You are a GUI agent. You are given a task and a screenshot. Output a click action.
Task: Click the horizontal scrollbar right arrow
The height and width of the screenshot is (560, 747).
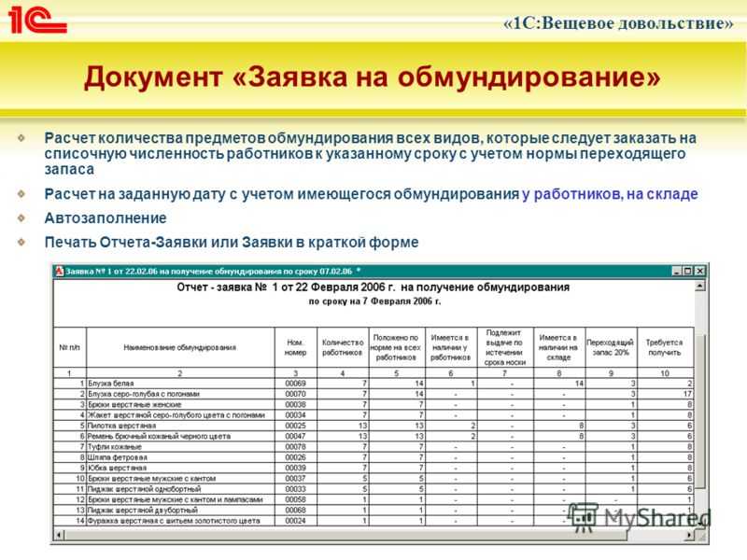click(x=689, y=535)
